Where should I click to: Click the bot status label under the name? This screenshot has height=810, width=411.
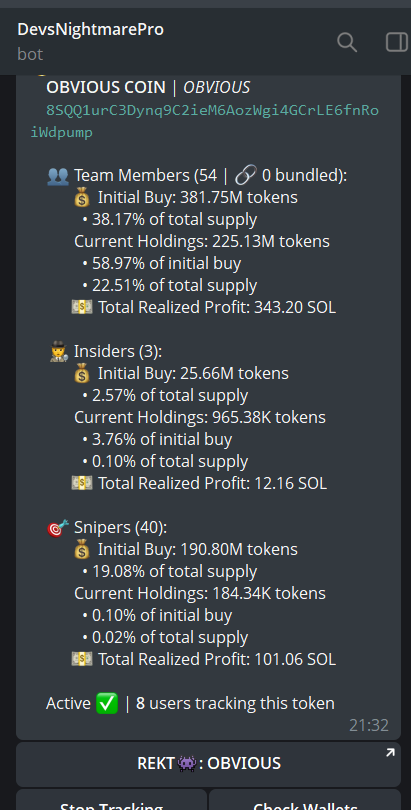click(x=30, y=54)
